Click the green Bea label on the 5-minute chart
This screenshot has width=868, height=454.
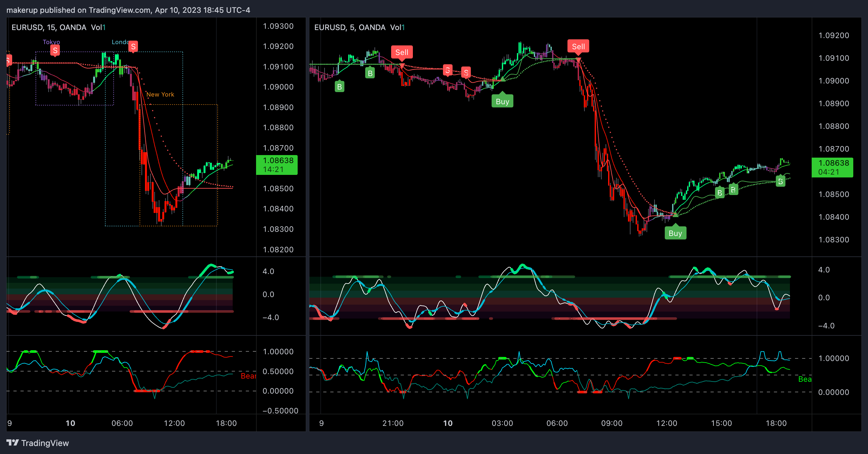tap(805, 379)
